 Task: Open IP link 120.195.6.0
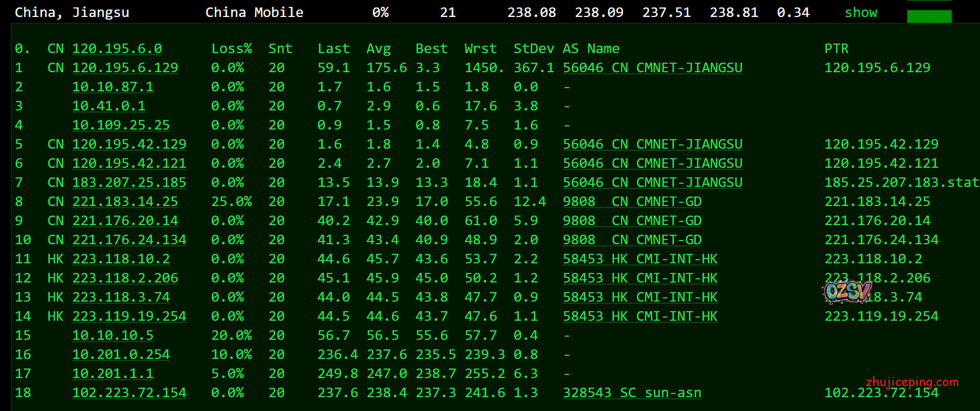[117, 49]
